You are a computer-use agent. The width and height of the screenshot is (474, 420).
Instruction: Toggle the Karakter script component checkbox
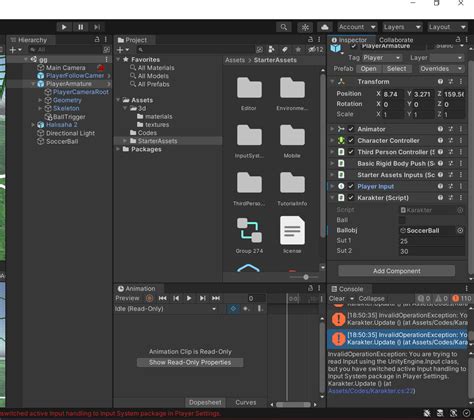click(351, 198)
